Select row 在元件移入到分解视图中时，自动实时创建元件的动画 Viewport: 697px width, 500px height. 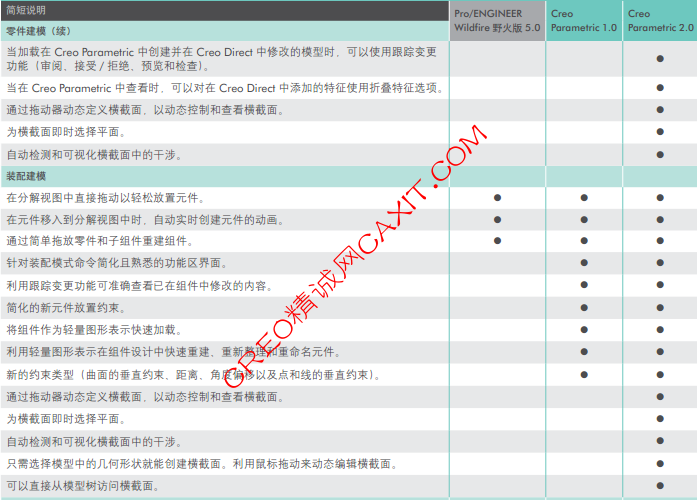[349, 220]
